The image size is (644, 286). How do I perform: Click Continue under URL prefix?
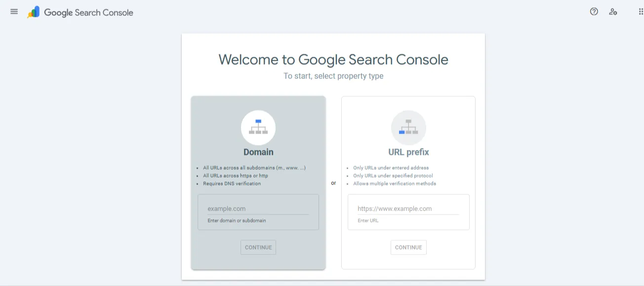coord(408,247)
